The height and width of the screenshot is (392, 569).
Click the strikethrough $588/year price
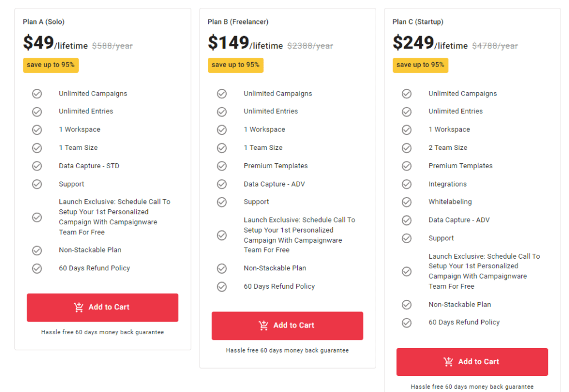coord(113,46)
